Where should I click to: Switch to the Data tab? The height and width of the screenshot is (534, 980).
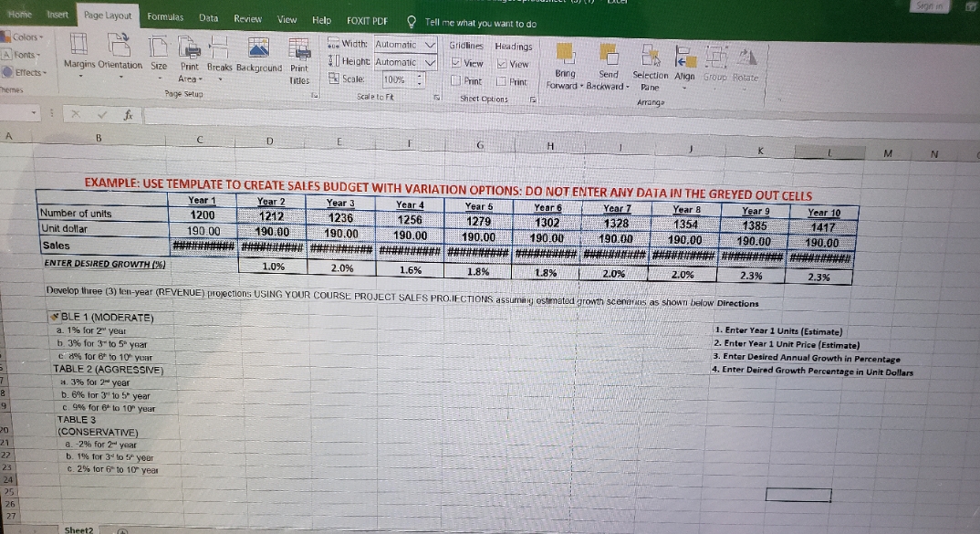click(x=208, y=17)
